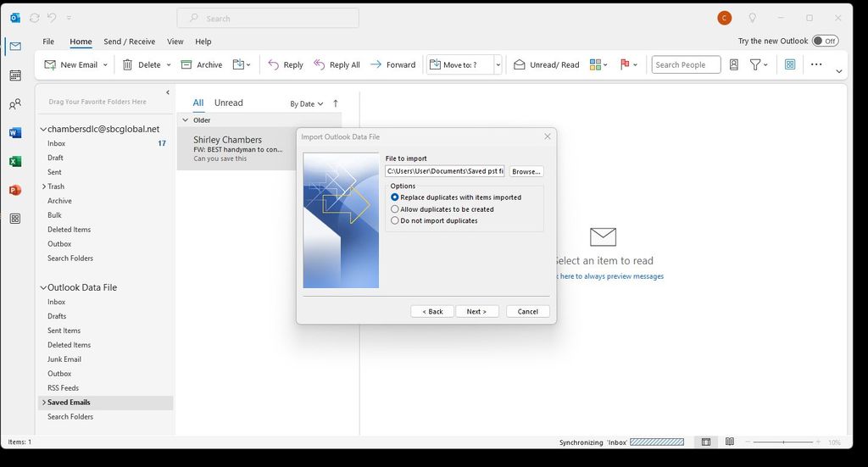The width and height of the screenshot is (868, 467).
Task: Open the Calendar module icon
Action: click(x=15, y=75)
